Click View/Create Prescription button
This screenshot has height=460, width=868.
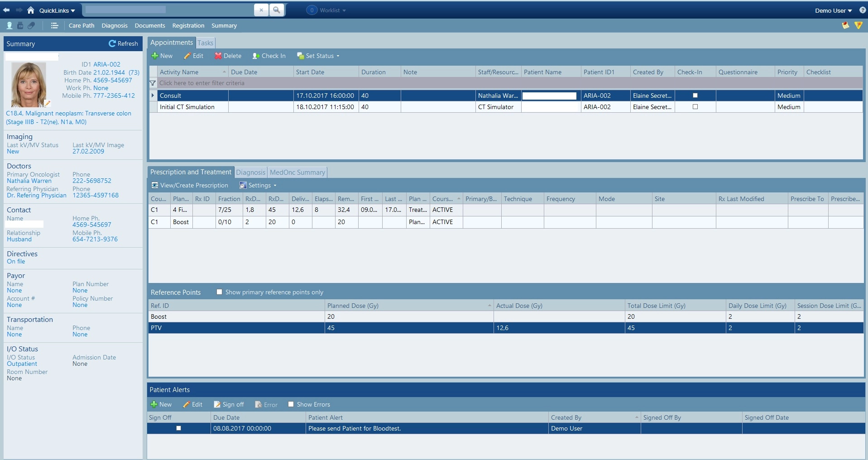(190, 185)
